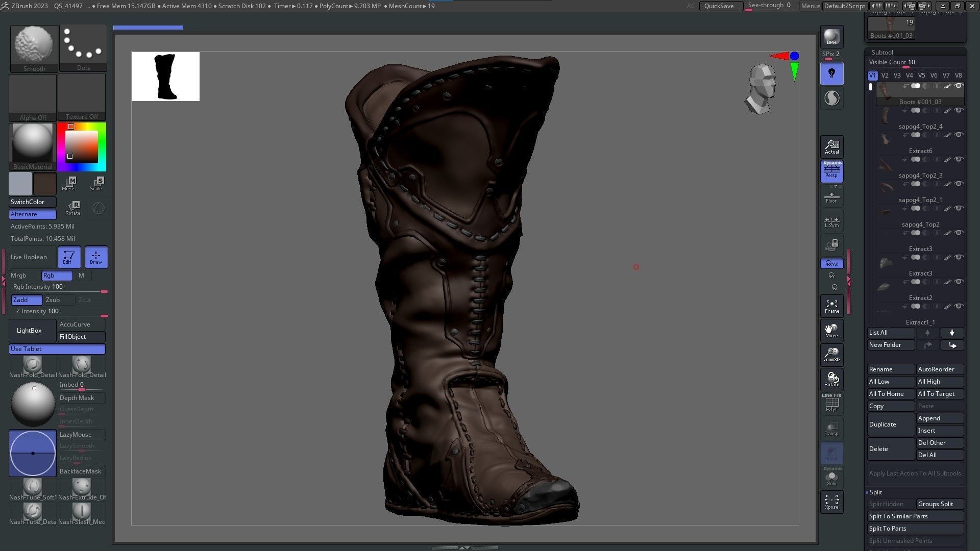This screenshot has height=551, width=980.
Task: Click the Frame view icon
Action: pyautogui.click(x=831, y=306)
